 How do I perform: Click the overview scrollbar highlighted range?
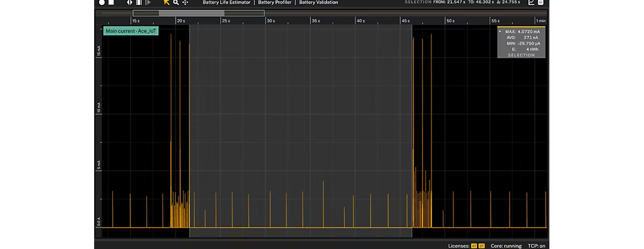pyautogui.click(x=191, y=13)
